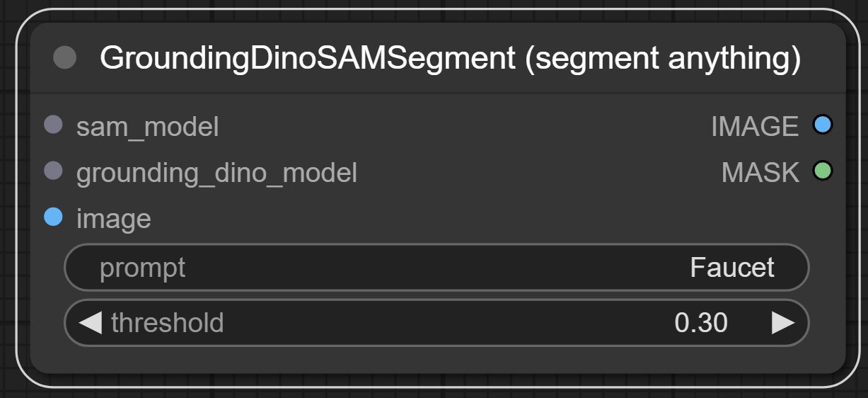Increase threshold with the right arrow
Screen dimensions: 868x398
point(782,323)
